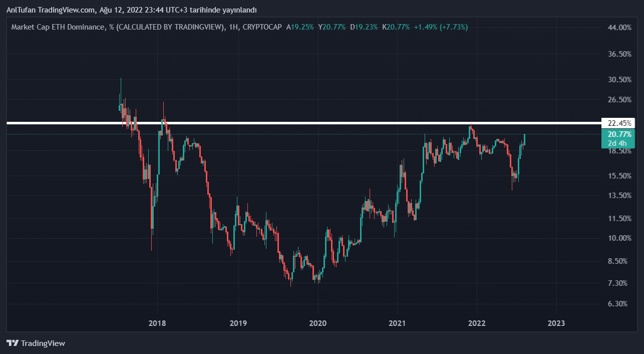
Task: Select the 22.45% horizontal line price label
Action: point(619,123)
